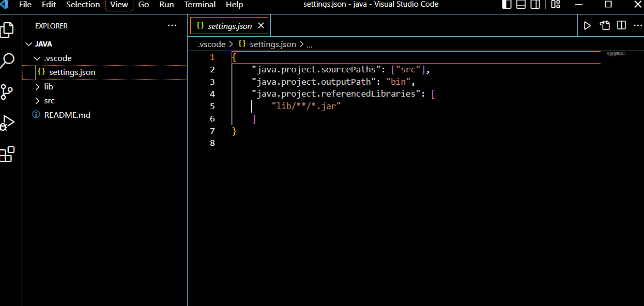Split the editor to the right
The image size is (644, 306).
pos(622,25)
